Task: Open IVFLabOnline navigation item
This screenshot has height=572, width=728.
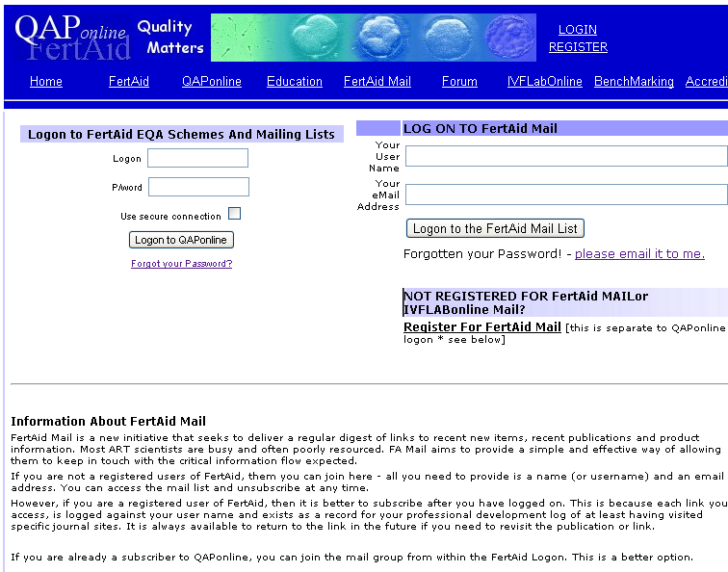Action: (x=545, y=81)
